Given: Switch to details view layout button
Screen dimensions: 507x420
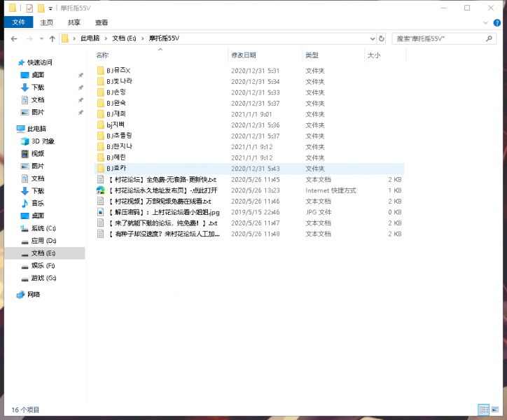Looking at the screenshot, I should coord(483,409).
